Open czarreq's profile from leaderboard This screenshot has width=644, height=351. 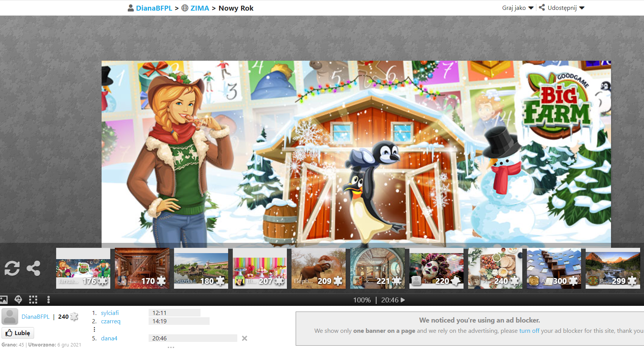111,321
